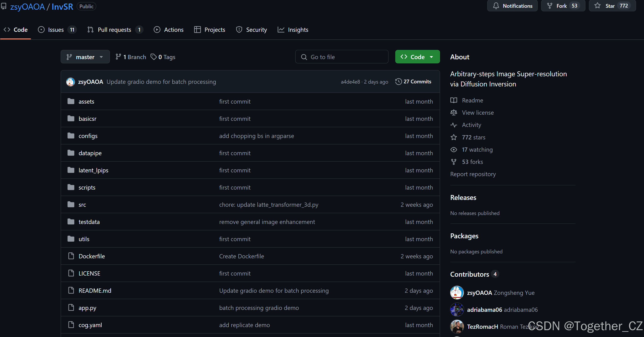Viewport: 644px width, 337px height.
Task: Click the Fork icon button
Action: click(549, 6)
